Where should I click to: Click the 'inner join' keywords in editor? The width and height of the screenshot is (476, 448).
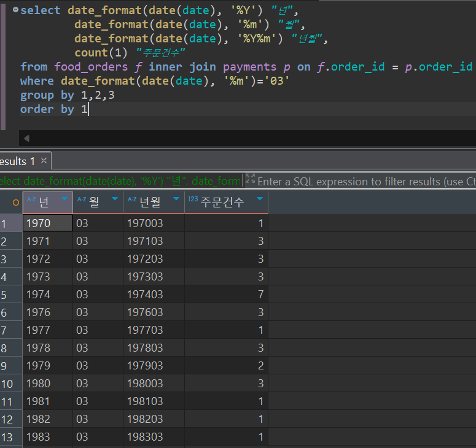pyautogui.click(x=182, y=67)
